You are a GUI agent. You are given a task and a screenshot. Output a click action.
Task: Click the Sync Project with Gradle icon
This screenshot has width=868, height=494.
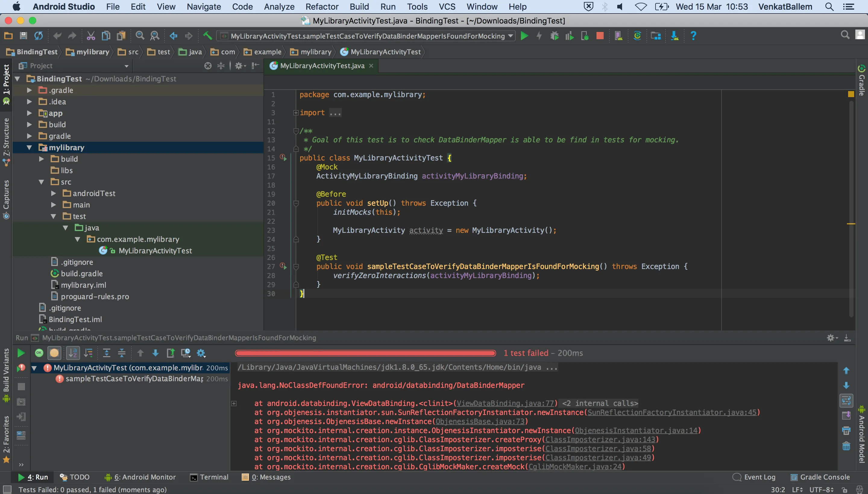637,36
